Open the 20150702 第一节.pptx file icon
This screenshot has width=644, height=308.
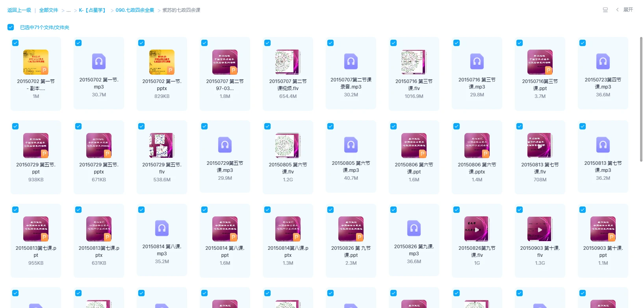click(162, 62)
